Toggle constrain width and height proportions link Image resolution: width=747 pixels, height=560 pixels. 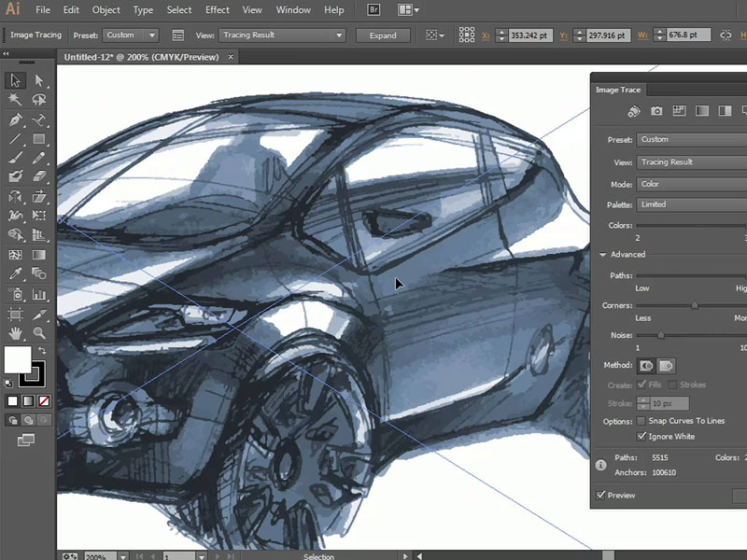coord(726,35)
